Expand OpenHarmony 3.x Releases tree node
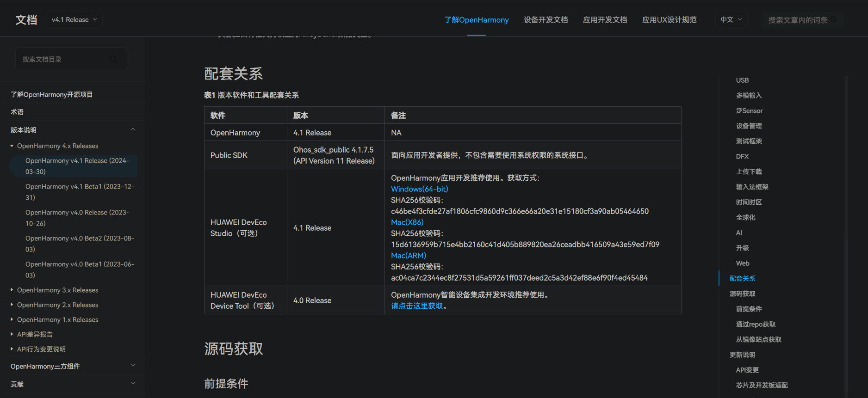This screenshot has height=398, width=868. point(12,290)
